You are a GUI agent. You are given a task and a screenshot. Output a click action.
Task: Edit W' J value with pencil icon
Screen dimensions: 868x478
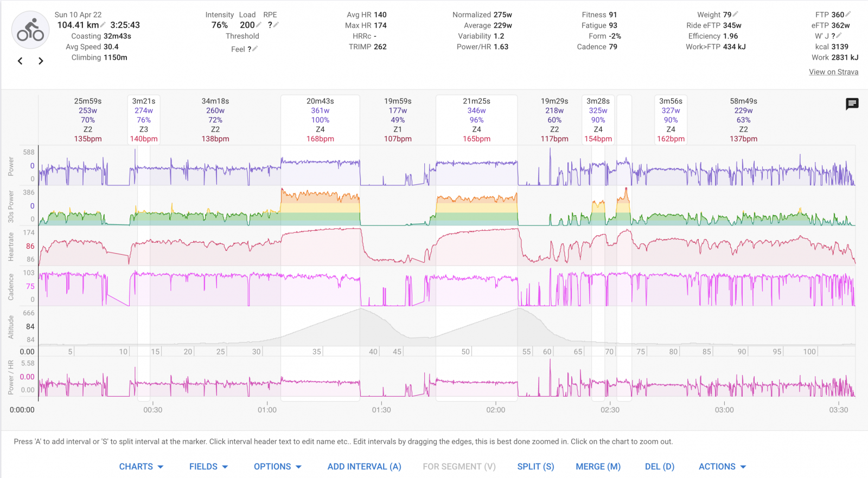coord(839,36)
